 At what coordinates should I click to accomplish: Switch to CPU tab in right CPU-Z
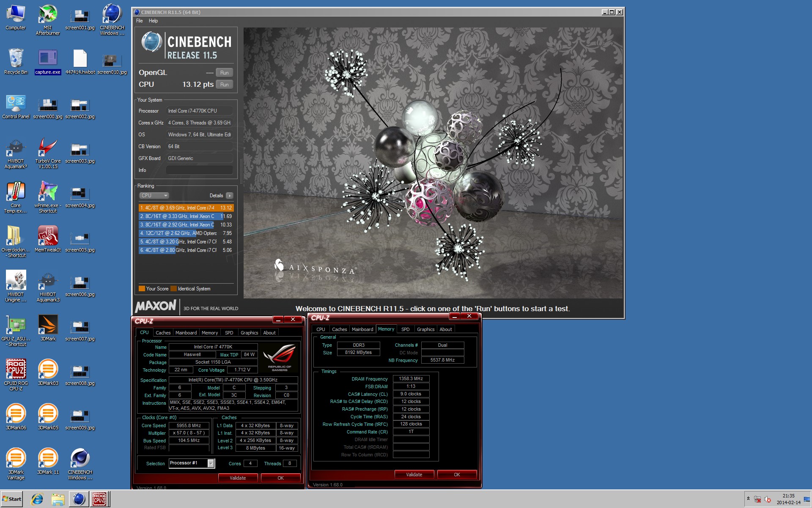coord(321,329)
